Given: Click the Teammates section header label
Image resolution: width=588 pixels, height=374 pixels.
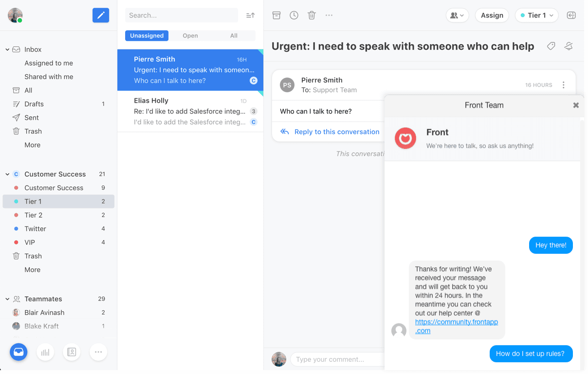Looking at the screenshot, I should [x=43, y=299].
